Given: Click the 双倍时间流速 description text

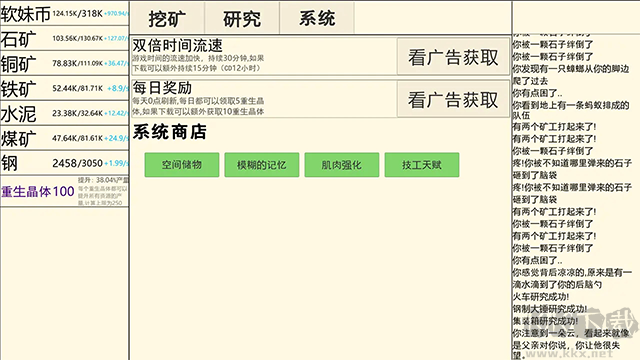Looking at the screenshot, I should (x=198, y=63).
